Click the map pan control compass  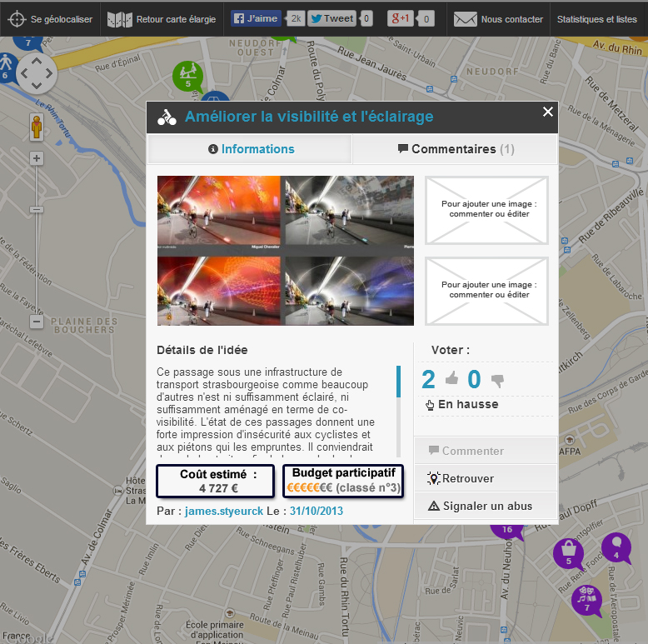pos(36,73)
